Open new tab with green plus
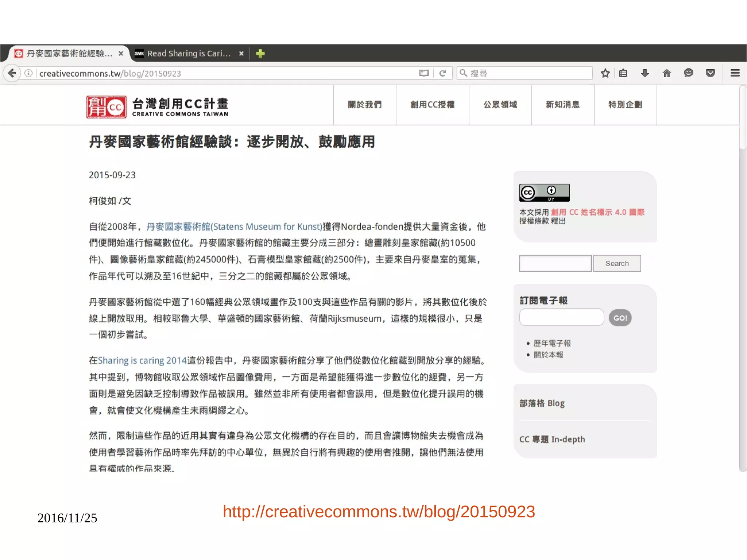 (x=260, y=54)
